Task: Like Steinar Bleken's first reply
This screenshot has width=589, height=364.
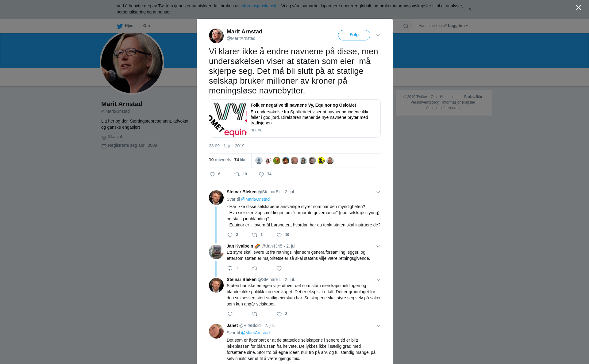Action: pyautogui.click(x=279, y=235)
